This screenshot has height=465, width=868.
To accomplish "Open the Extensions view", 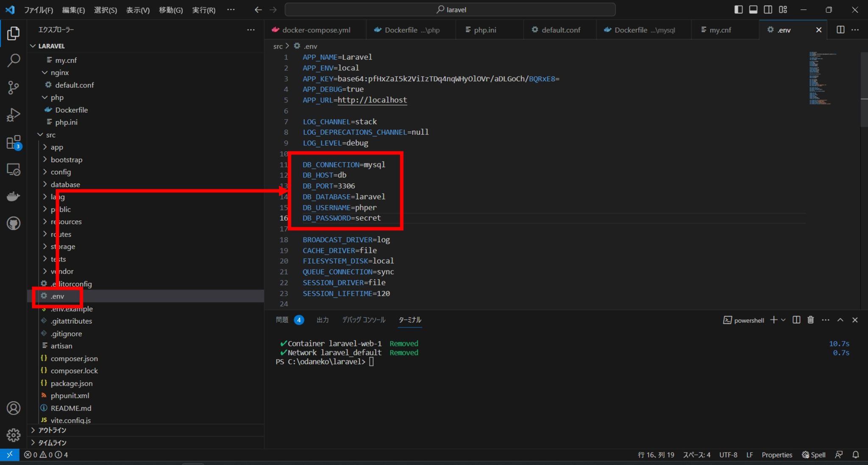I will point(14,142).
